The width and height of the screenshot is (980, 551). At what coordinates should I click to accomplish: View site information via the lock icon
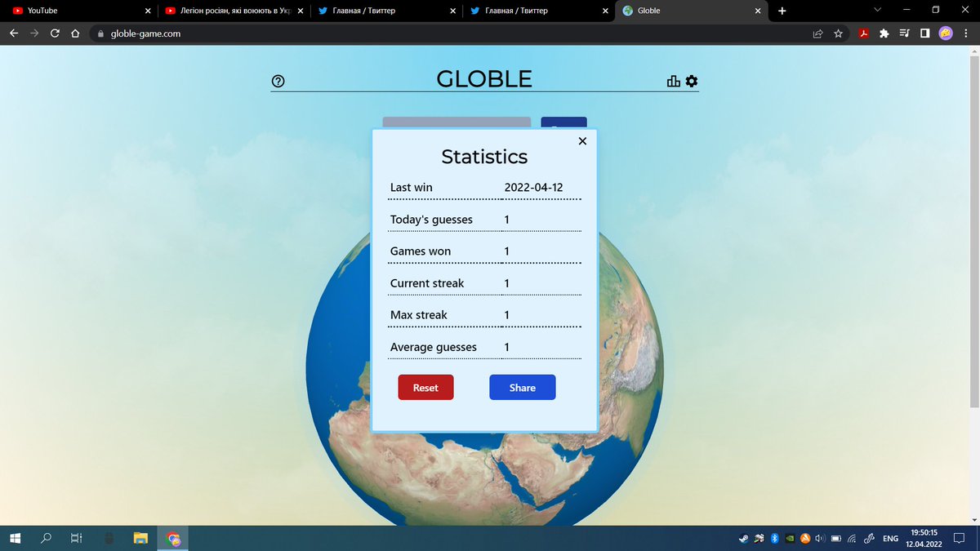click(x=101, y=34)
